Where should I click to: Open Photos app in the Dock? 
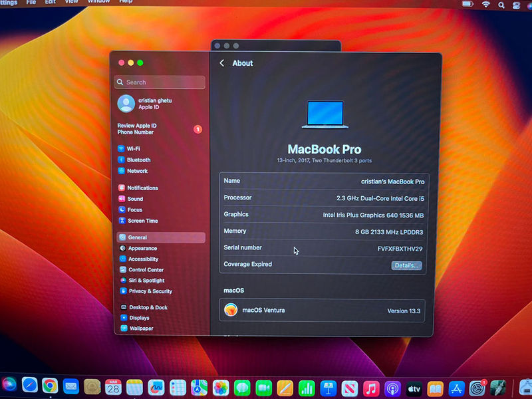pos(220,387)
